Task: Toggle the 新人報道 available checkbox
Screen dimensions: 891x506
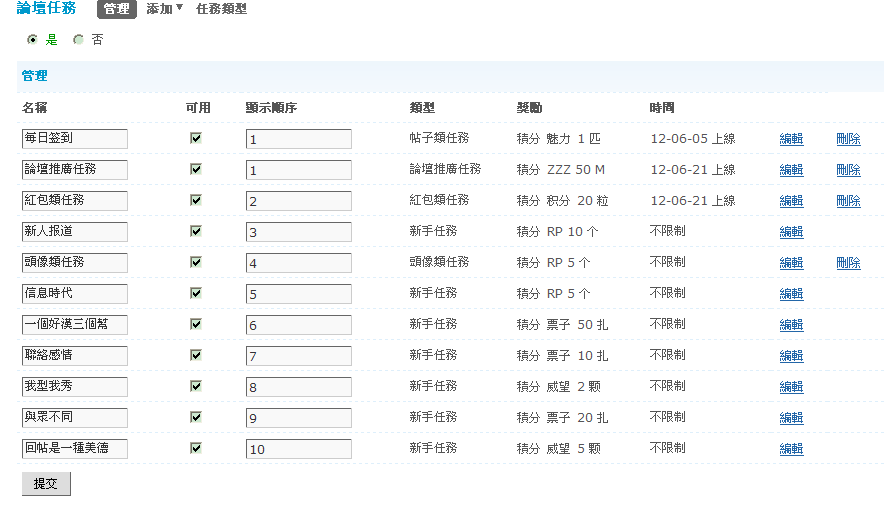Action: tap(196, 231)
